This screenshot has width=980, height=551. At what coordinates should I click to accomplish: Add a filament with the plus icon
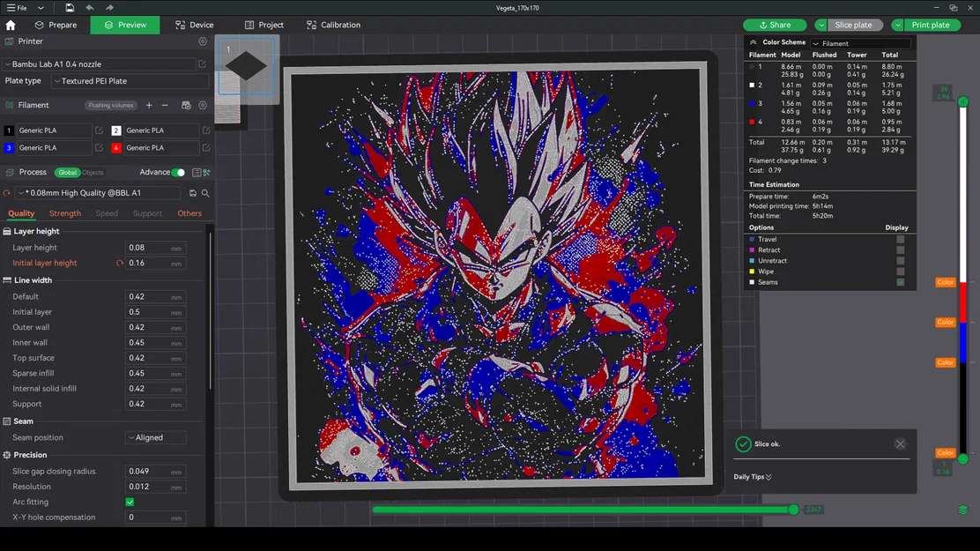click(149, 105)
